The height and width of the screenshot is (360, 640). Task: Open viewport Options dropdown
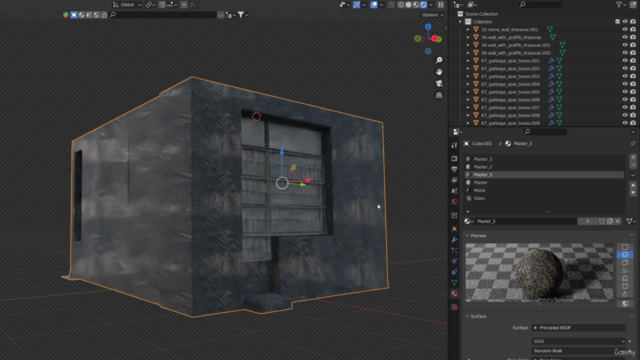click(432, 15)
